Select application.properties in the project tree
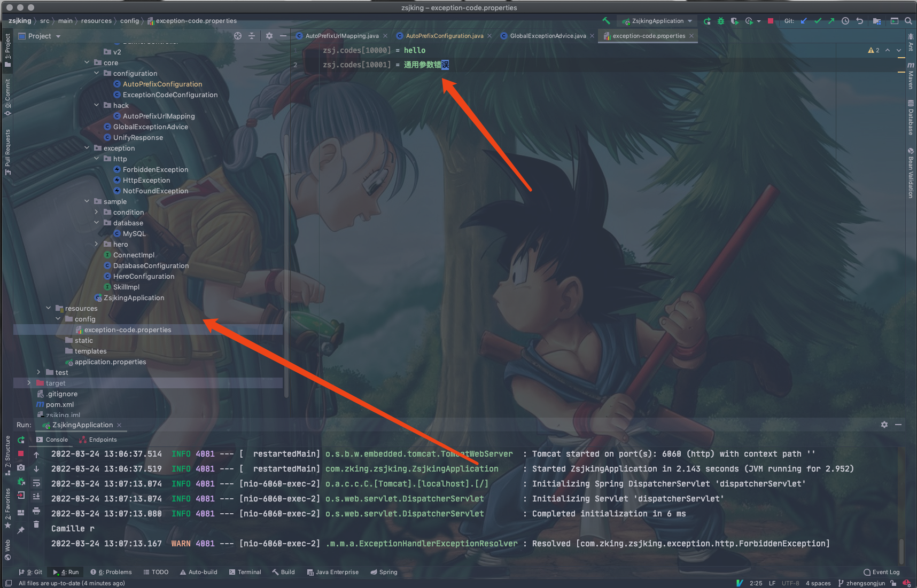917x588 pixels. pos(110,362)
